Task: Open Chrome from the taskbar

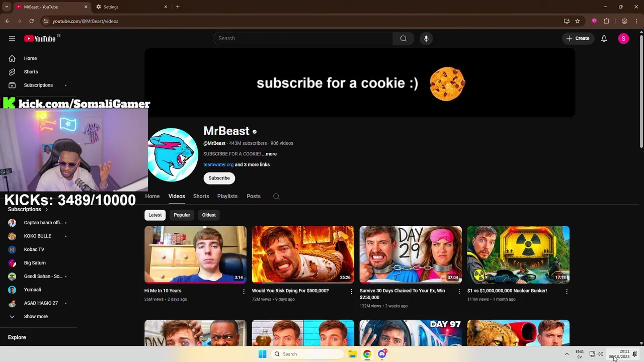Action: pyautogui.click(x=367, y=354)
